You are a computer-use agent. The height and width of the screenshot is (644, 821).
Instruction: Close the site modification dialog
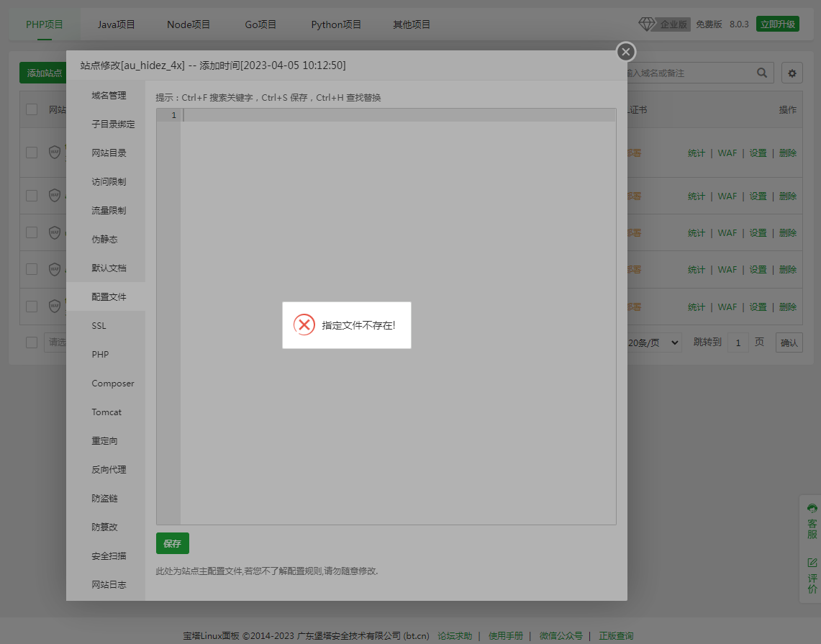[x=626, y=52]
